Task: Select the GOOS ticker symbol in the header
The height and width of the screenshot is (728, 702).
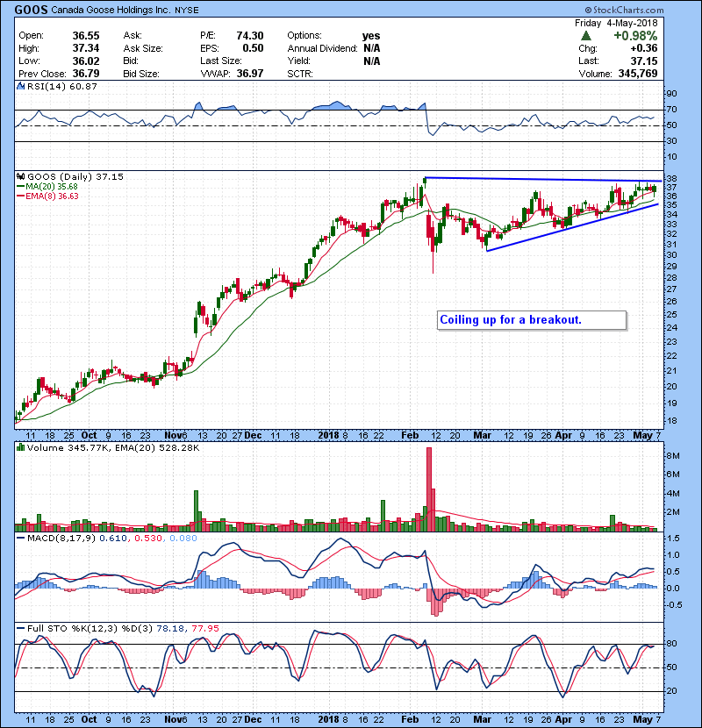Action: pos(31,10)
